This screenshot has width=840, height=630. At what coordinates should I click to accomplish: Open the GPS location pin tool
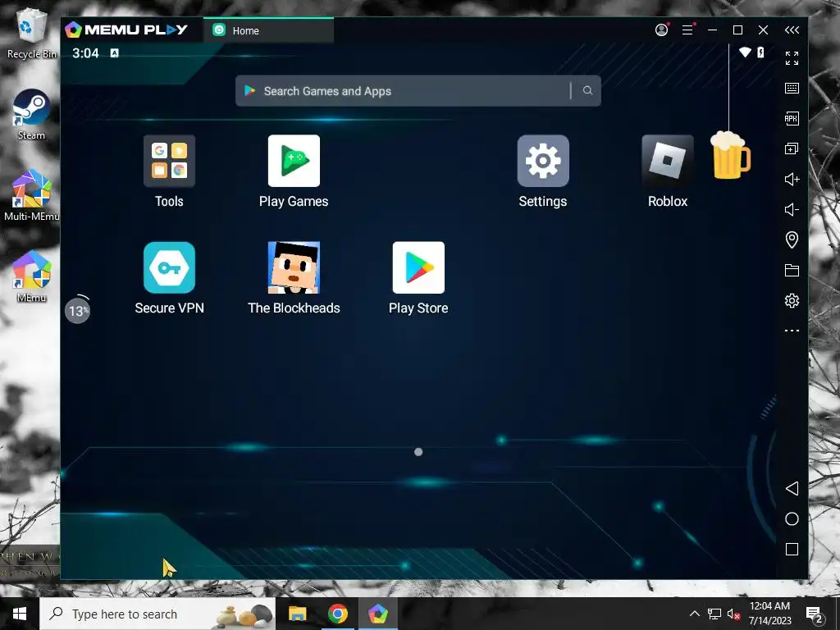click(792, 240)
